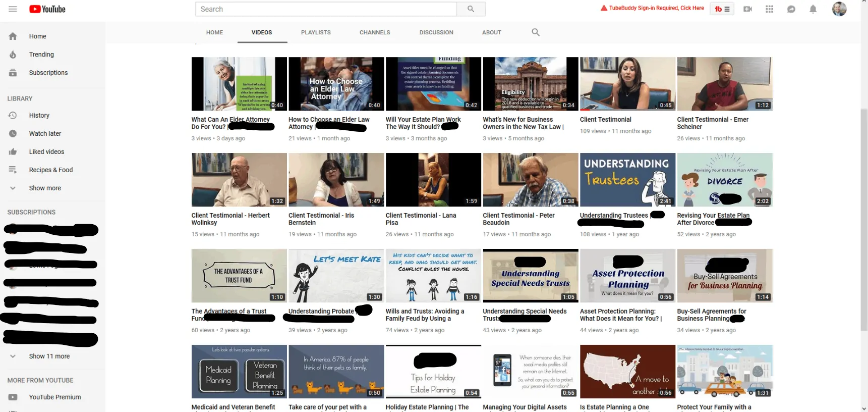Open the YouTube apps grid icon
Image resolution: width=868 pixels, height=412 pixels.
pyautogui.click(x=769, y=9)
